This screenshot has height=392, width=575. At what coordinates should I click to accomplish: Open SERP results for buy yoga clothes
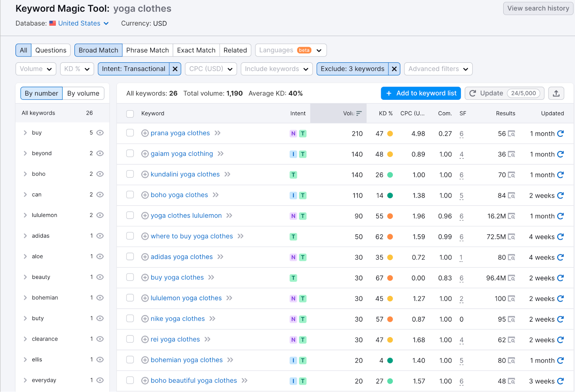pos(511,278)
